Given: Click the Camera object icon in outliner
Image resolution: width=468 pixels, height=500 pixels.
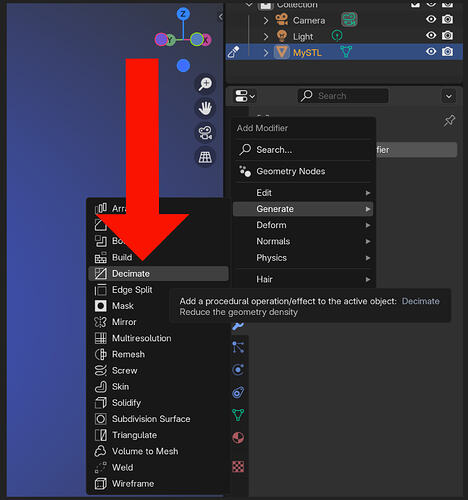Looking at the screenshot, I should (282, 20).
